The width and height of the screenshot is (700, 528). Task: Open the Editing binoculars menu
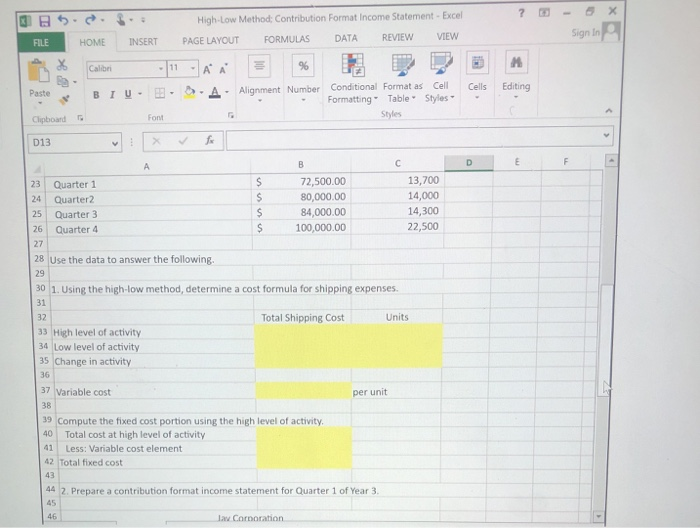click(x=516, y=76)
